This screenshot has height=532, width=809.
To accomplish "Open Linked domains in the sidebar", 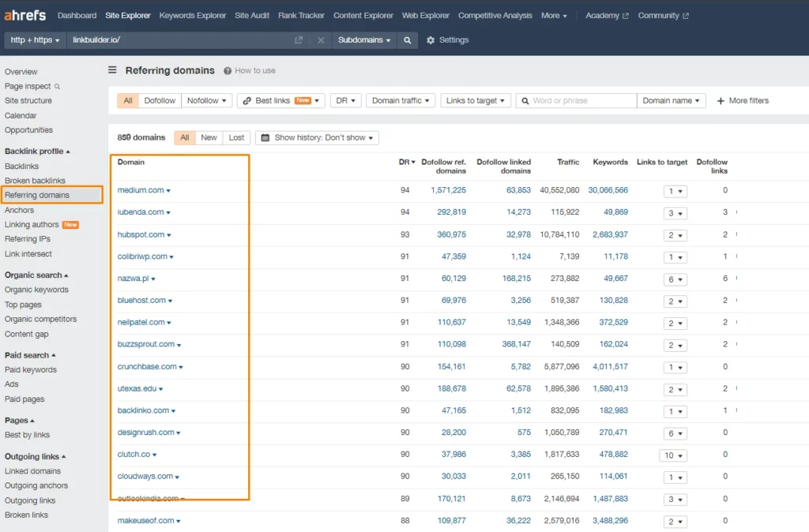I will coord(32,471).
